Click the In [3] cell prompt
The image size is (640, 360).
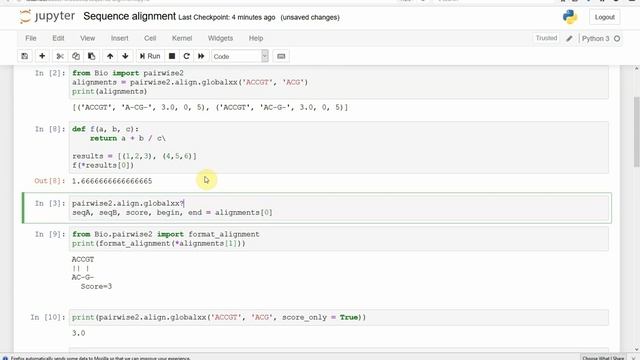coord(50,203)
